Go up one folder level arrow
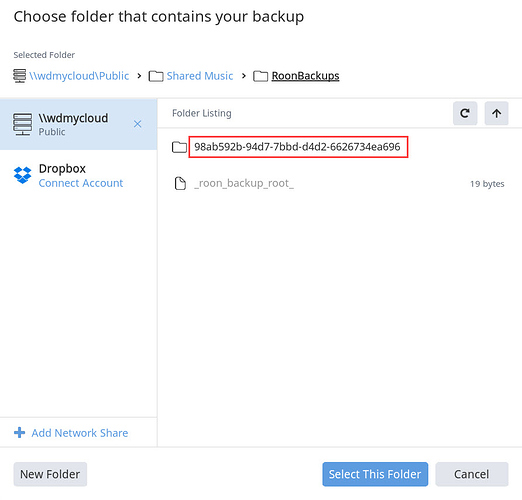522x500 pixels. (x=496, y=113)
